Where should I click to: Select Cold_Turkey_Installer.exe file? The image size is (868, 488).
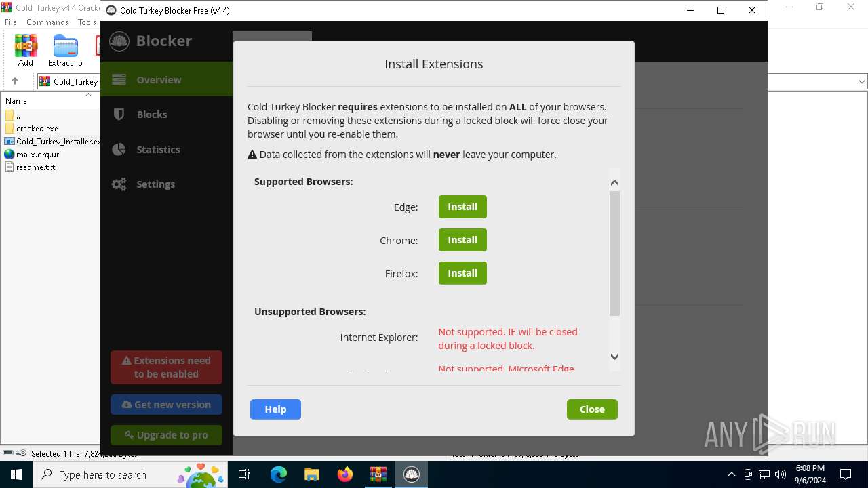pyautogui.click(x=52, y=141)
